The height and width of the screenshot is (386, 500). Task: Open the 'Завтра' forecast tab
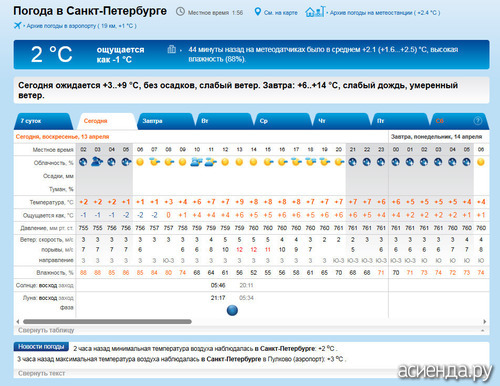[153, 121]
